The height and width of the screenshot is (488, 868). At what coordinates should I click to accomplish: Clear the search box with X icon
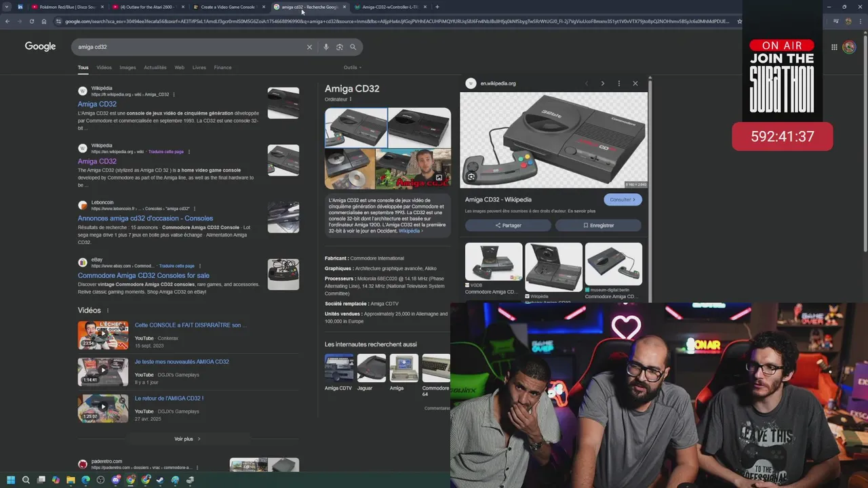tap(309, 47)
